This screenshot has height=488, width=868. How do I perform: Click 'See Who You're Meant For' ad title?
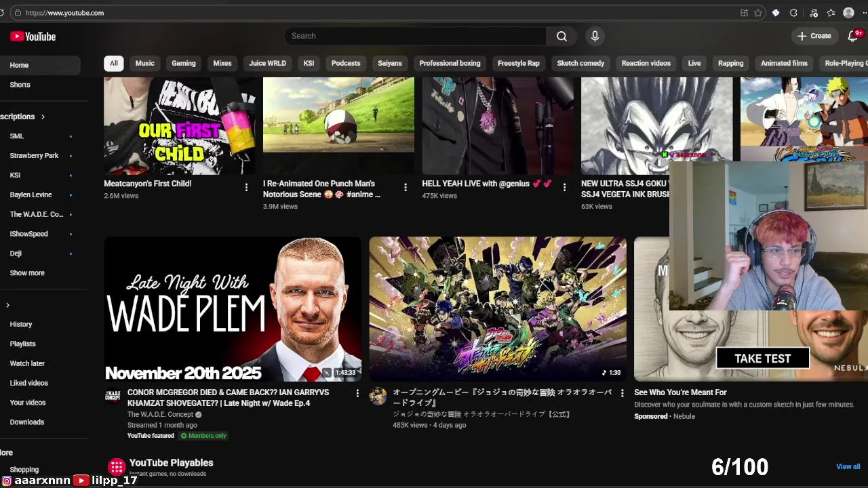680,392
